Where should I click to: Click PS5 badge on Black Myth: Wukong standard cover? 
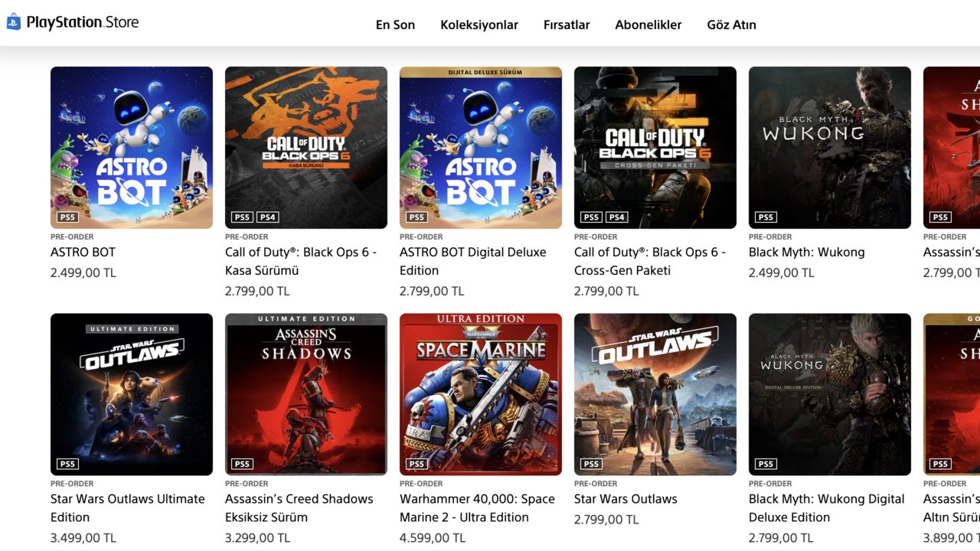pos(766,217)
